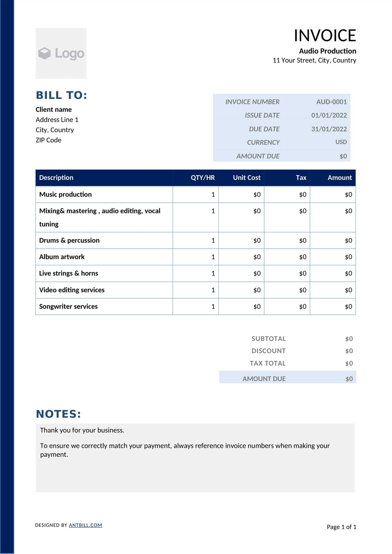Click the Logo placeholder image
The width and height of the screenshot is (392, 554).
(x=61, y=53)
